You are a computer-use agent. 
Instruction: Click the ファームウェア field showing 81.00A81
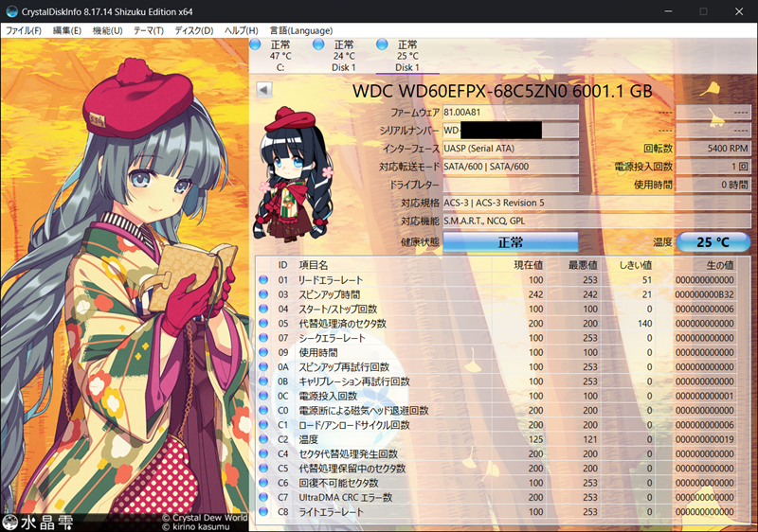point(511,112)
